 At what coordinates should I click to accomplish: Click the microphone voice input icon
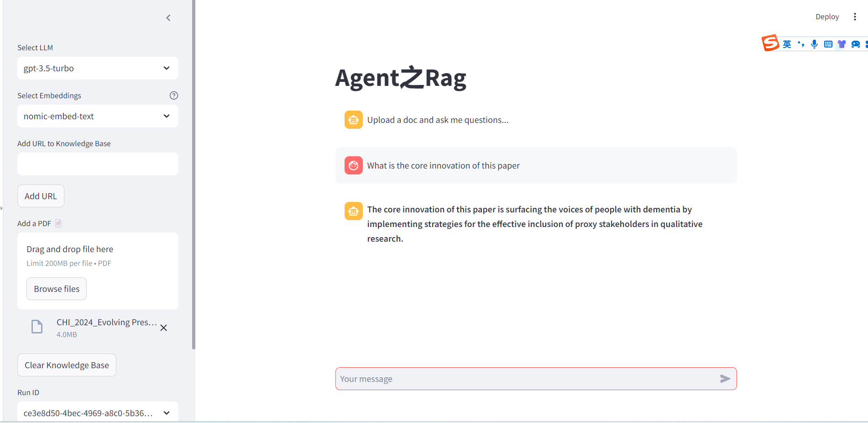click(814, 44)
